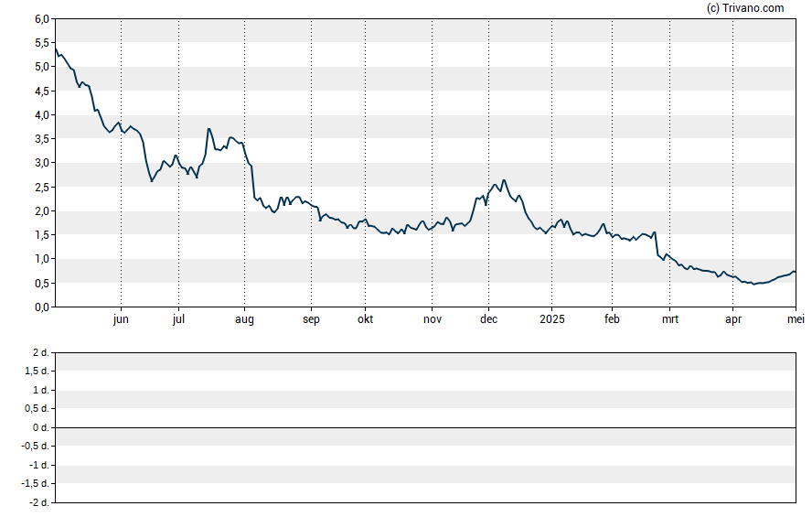Select the 1 d. lower axis label
The height and width of the screenshot is (517, 812).
pos(41,390)
